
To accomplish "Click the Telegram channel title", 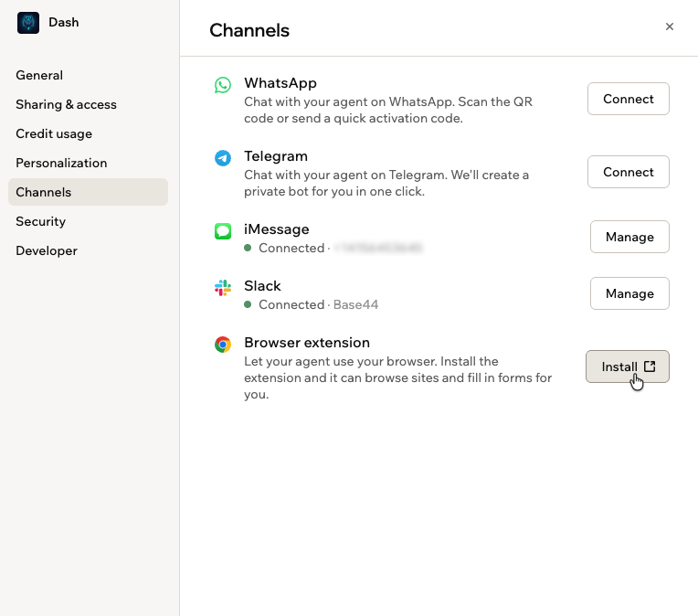I will coord(276,156).
